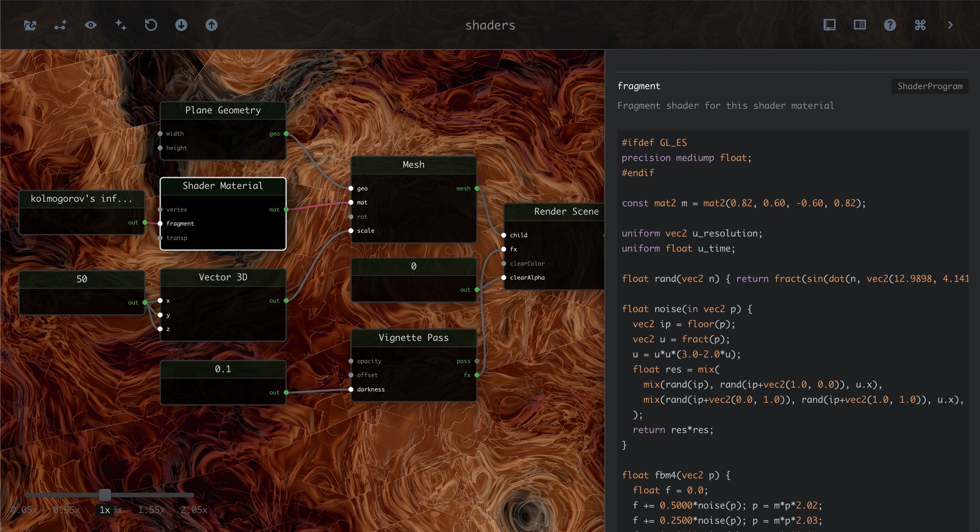Screen dimensions: 980x532
Task: Toggle the left panel layout icon
Action: (829, 25)
